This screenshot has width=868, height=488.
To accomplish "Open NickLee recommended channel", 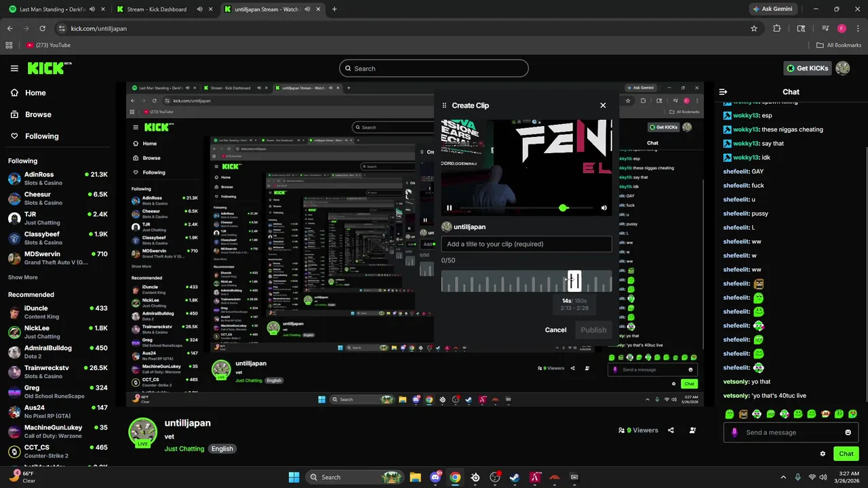I will point(58,332).
